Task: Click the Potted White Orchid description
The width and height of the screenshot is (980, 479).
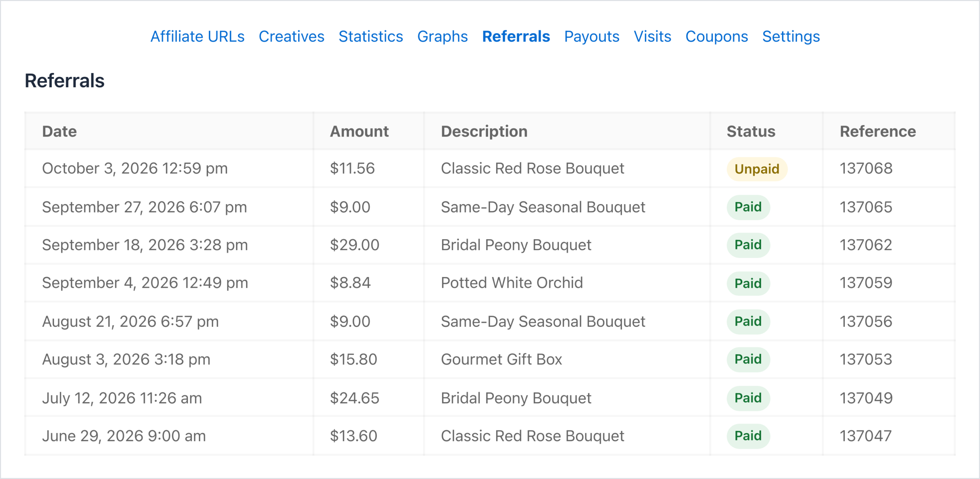Action: [512, 283]
